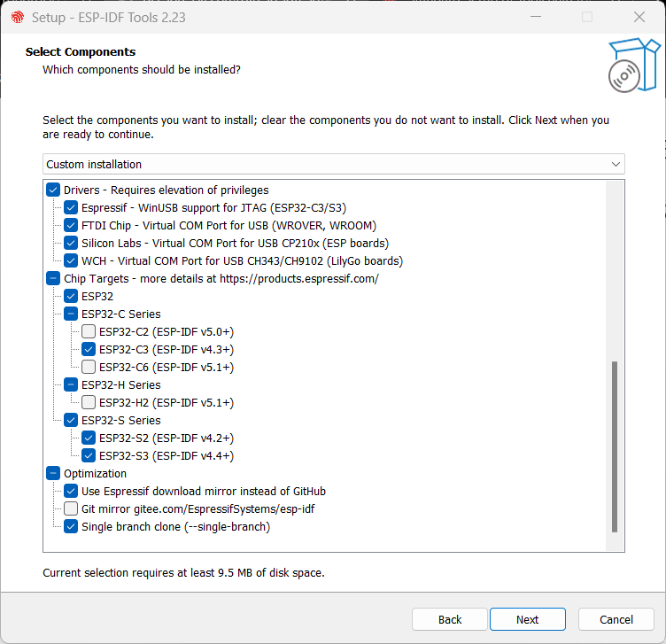Click the Espressif logo icon in title bar
This screenshot has height=644, width=666.
click(x=18, y=17)
